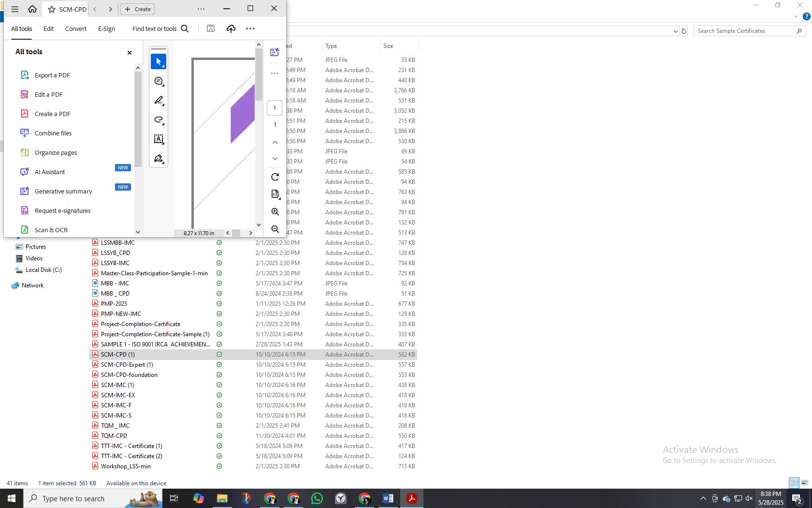Open Local Disk (C:) in navigation pane
Screen dimensions: 812x508
(x=39, y=270)
